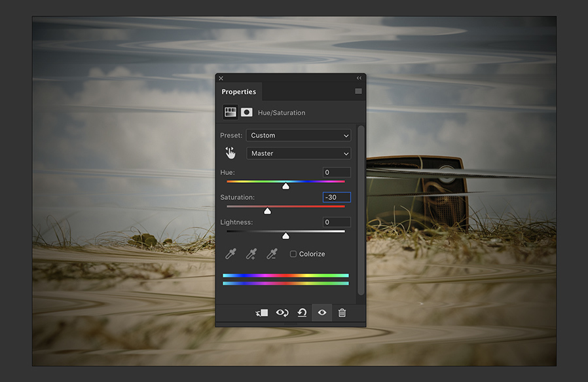Click the Hue value input field

337,172
